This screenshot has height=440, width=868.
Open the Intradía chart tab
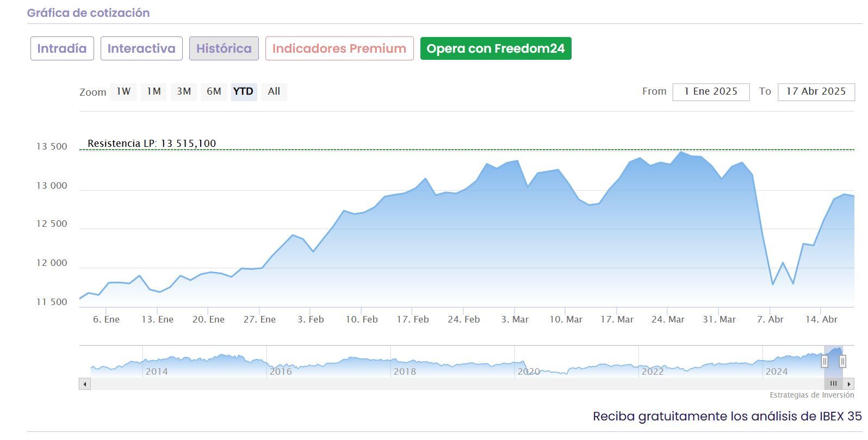(62, 48)
